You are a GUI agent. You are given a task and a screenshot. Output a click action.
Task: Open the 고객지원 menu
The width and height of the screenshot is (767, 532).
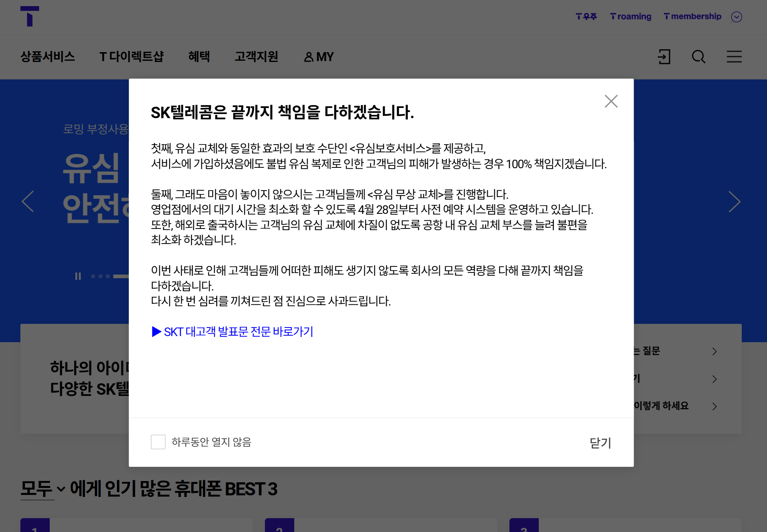tap(256, 57)
